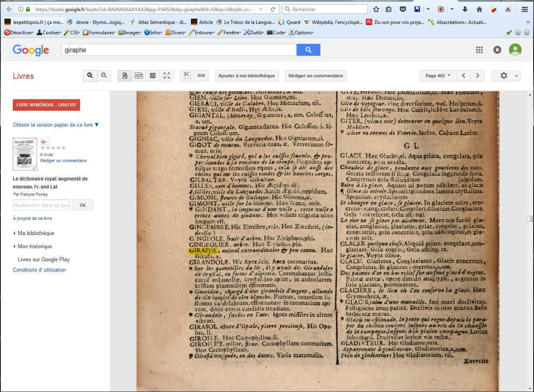Expand Mon historique section

click(34, 247)
